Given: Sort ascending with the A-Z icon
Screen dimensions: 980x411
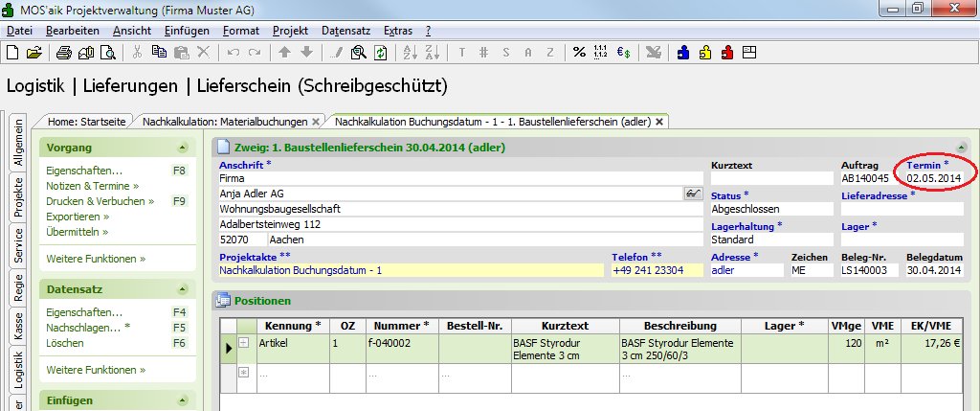Looking at the screenshot, I should 408,53.
